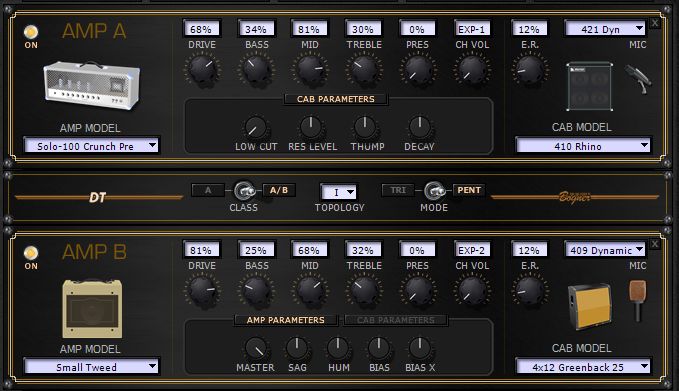
Task: Click the yellow Greenback cabinet image
Action: [x=590, y=306]
